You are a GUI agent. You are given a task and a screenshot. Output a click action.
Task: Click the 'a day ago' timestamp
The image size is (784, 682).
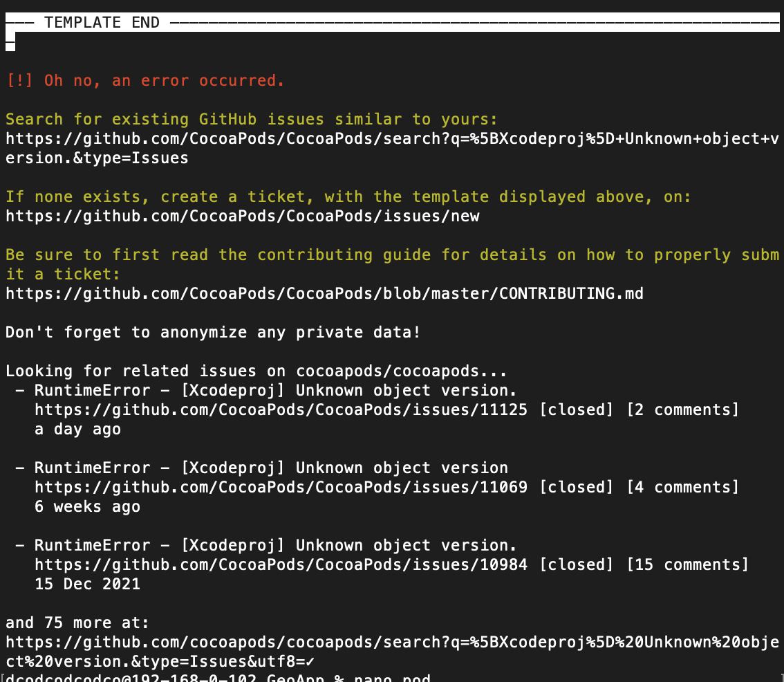(77, 430)
